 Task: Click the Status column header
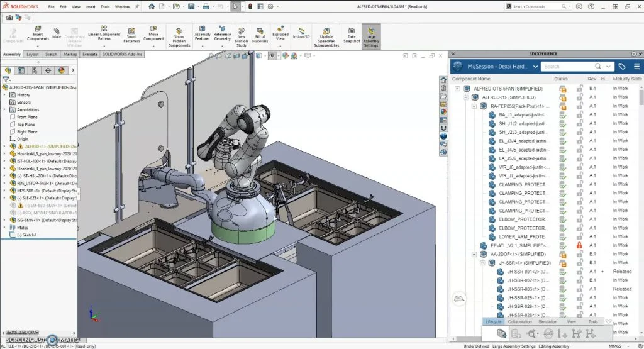coord(561,79)
